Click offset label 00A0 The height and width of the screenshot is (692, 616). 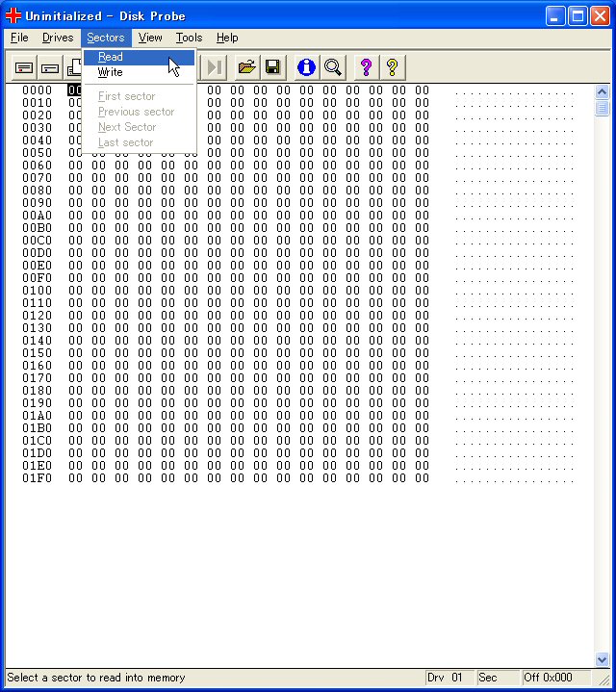[x=38, y=216]
